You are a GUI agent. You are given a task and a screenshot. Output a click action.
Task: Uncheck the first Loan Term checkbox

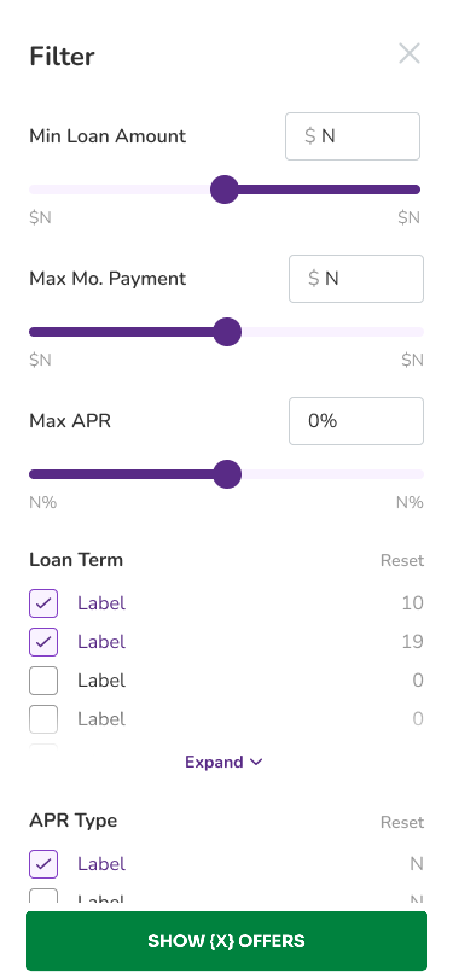(x=43, y=603)
